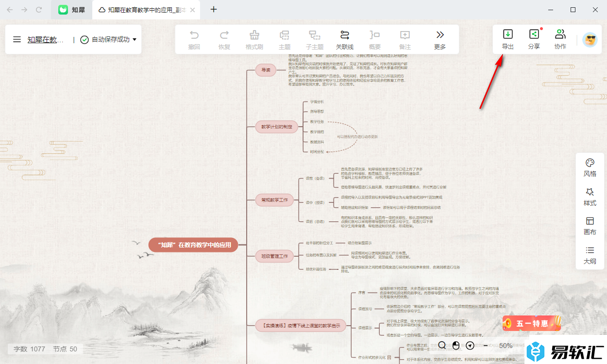The height and width of the screenshot is (364, 607).
Task: Click the note icon beside 作业形式的多元化
Action: [389, 357]
